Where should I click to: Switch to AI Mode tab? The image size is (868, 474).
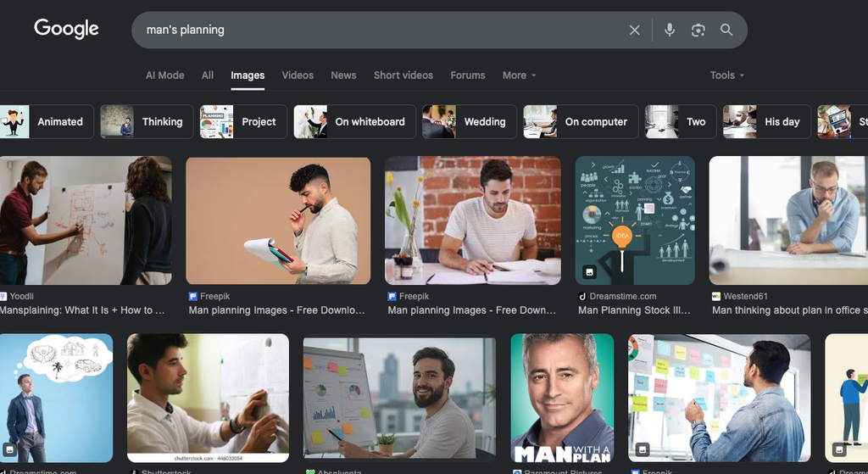coord(165,75)
